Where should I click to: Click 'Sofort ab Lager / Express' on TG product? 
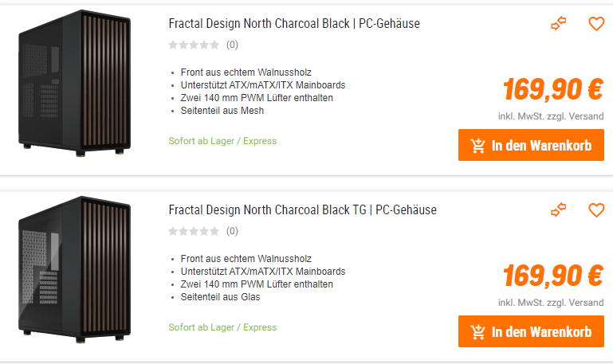click(222, 327)
